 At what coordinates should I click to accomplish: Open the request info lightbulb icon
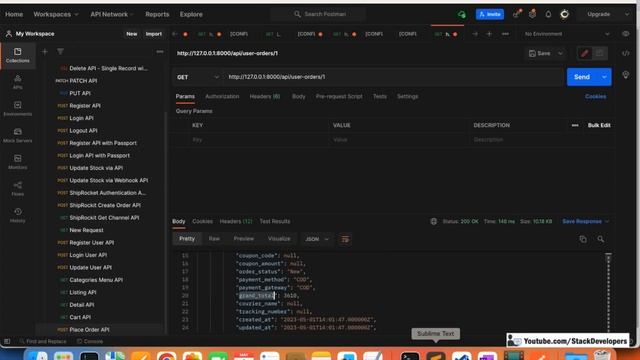point(626,75)
